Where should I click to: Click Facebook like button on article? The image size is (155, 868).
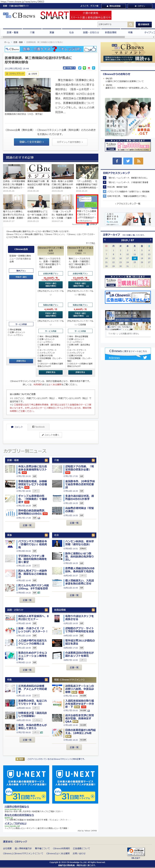tap(70, 68)
